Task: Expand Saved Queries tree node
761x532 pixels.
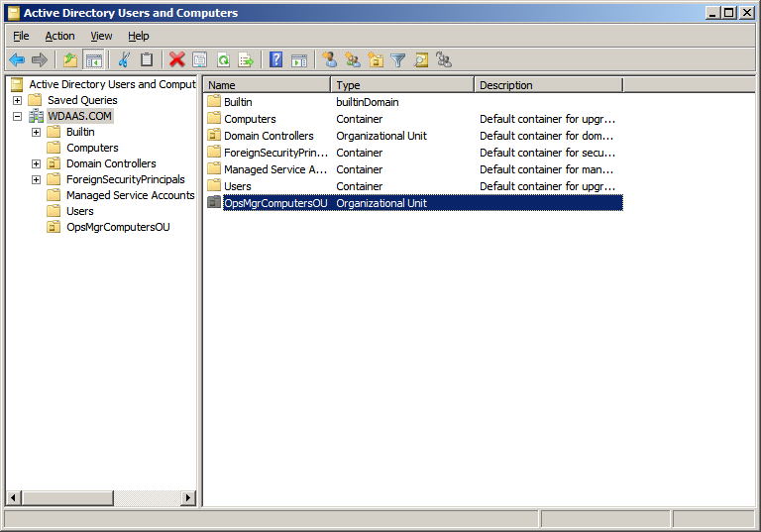Action: click(18, 100)
